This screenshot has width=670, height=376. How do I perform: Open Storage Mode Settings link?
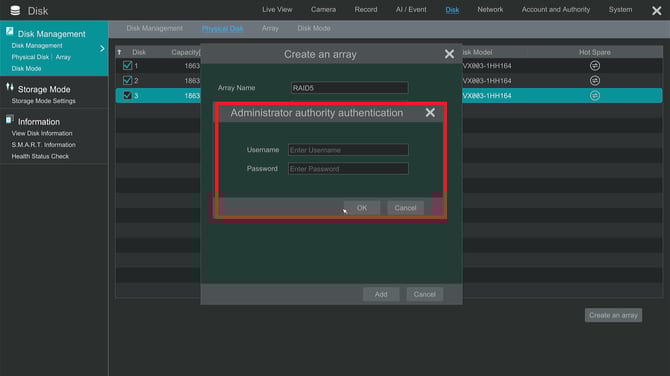pyautogui.click(x=43, y=101)
